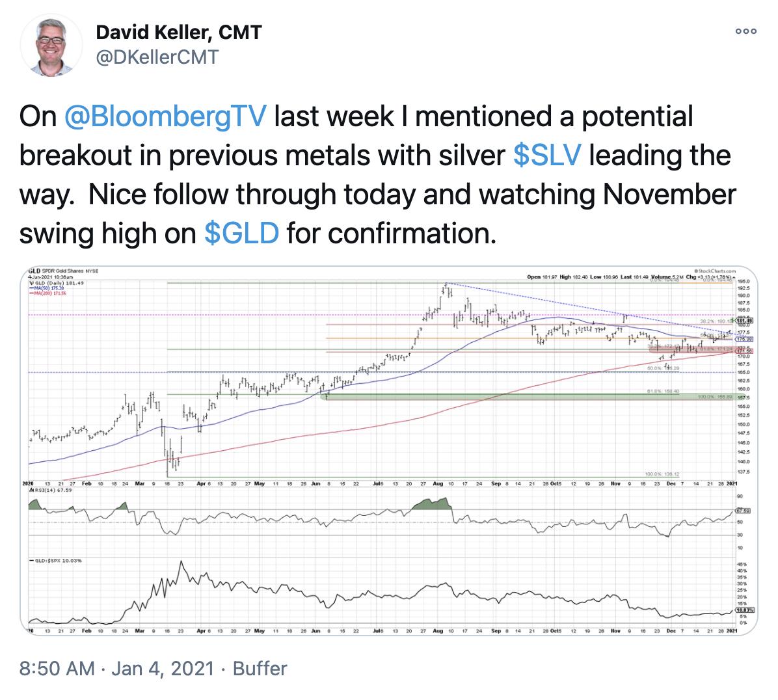The image size is (778, 700).
Task: Open the tweet's more options menu
Action: click(745, 31)
